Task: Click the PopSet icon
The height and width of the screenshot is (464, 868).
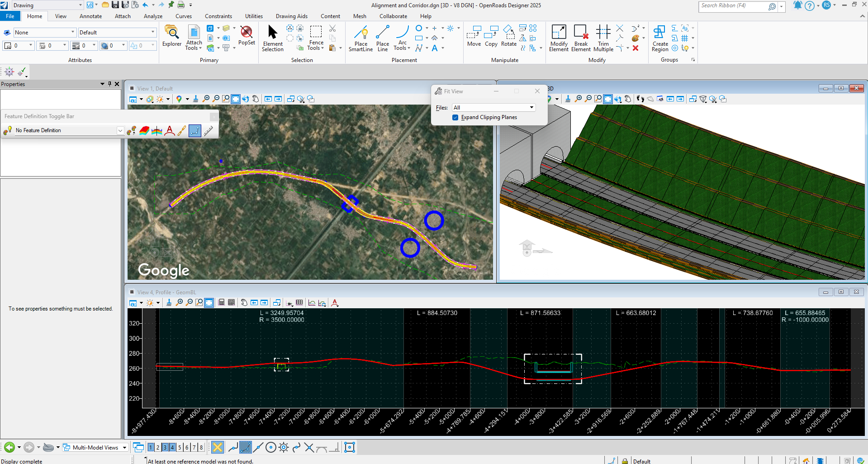Action: click(x=247, y=35)
